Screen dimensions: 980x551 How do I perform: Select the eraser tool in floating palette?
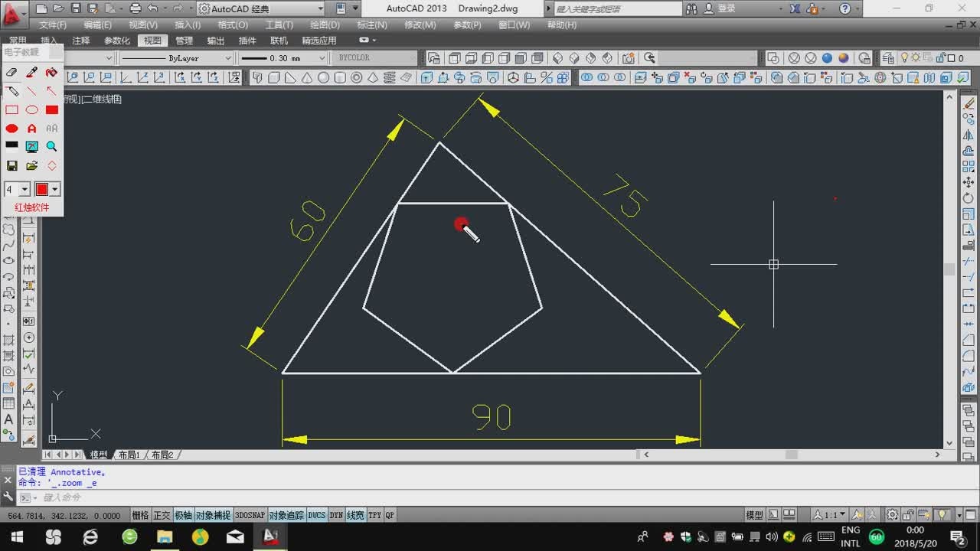point(11,72)
